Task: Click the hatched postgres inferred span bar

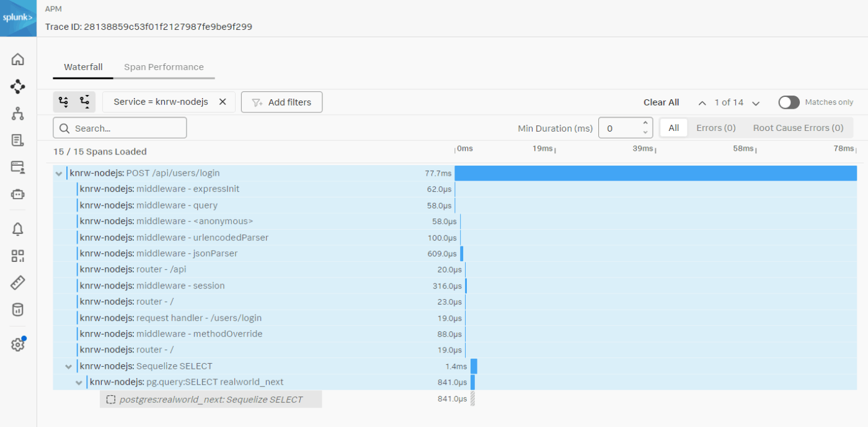Action: 472,398
